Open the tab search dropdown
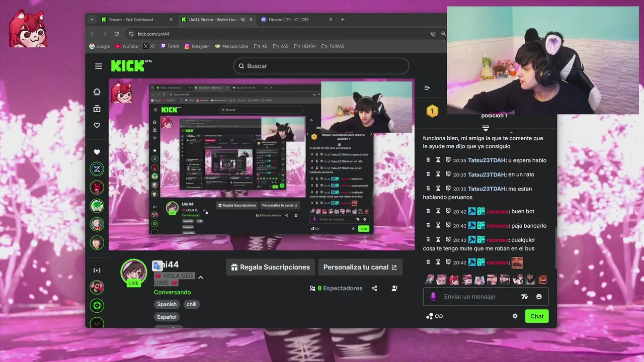 click(x=92, y=20)
